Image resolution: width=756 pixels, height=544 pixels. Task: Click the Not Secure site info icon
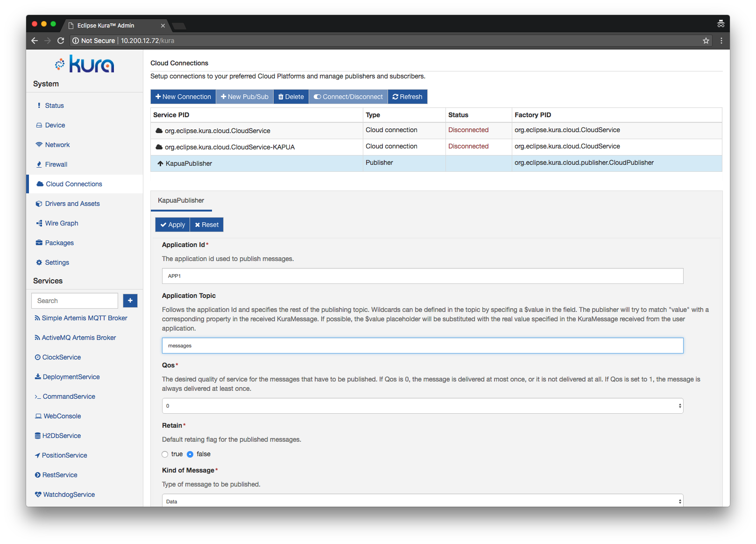coord(76,41)
